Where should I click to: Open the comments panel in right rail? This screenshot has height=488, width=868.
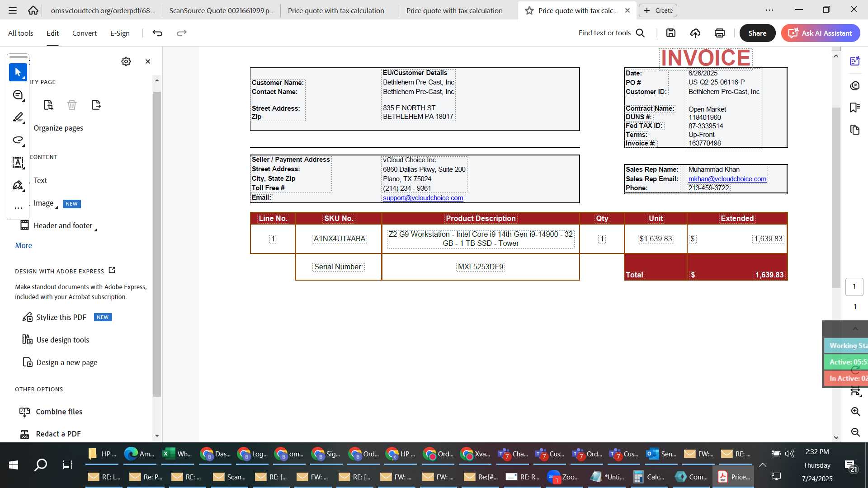tap(855, 86)
